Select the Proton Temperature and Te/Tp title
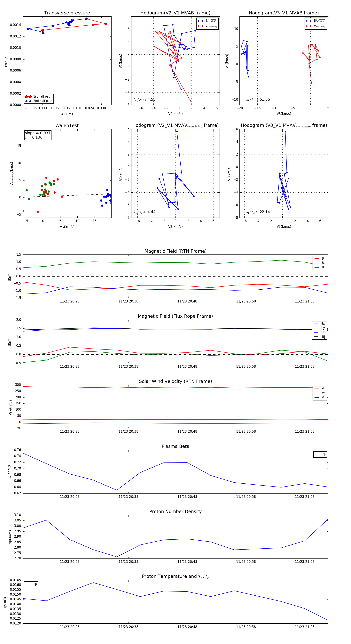Viewport: 351px width, 644px height. (175, 576)
